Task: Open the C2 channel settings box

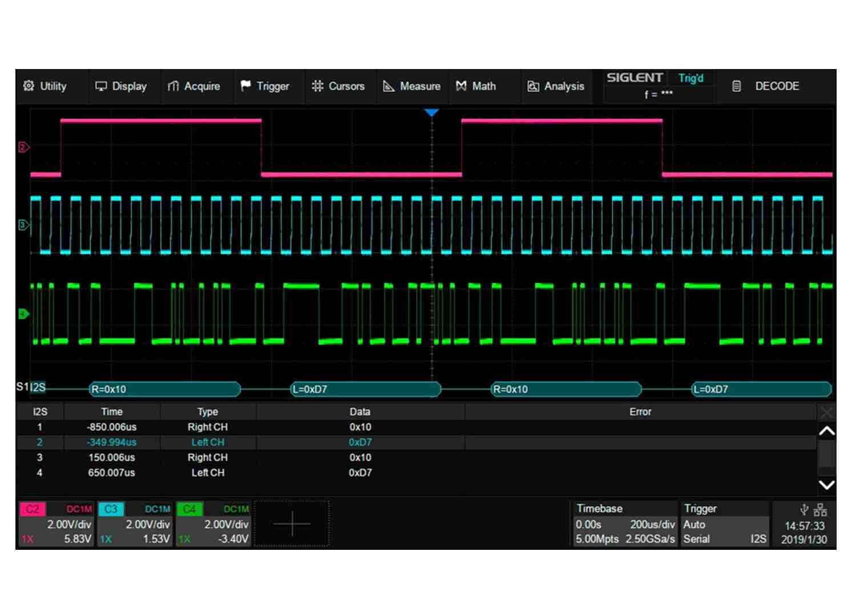Action: (56, 524)
